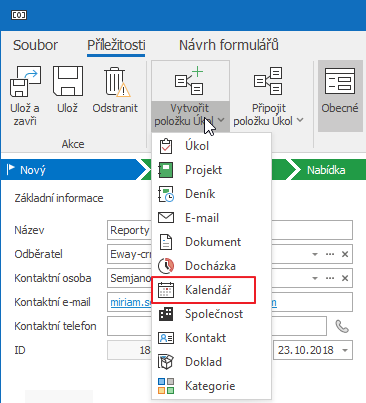Click the phone handset icon by Kontaktní telefon
Image resolution: width=366 pixels, height=403 pixels.
click(x=342, y=326)
